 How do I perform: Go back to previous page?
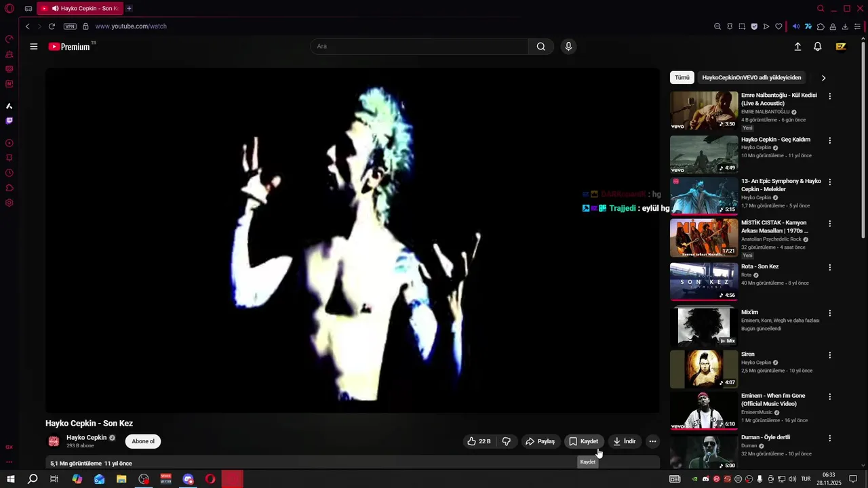pos(27,26)
